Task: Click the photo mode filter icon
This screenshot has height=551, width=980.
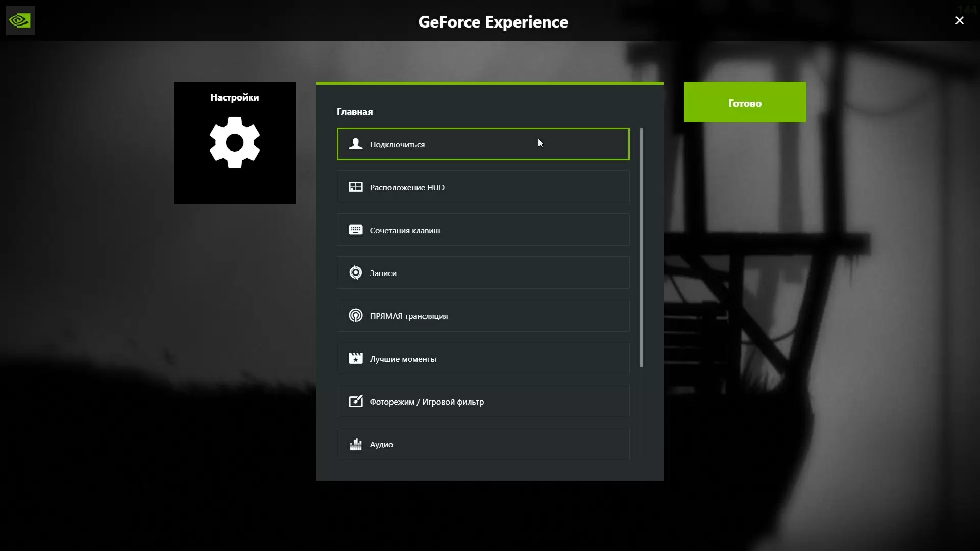Action: (356, 402)
